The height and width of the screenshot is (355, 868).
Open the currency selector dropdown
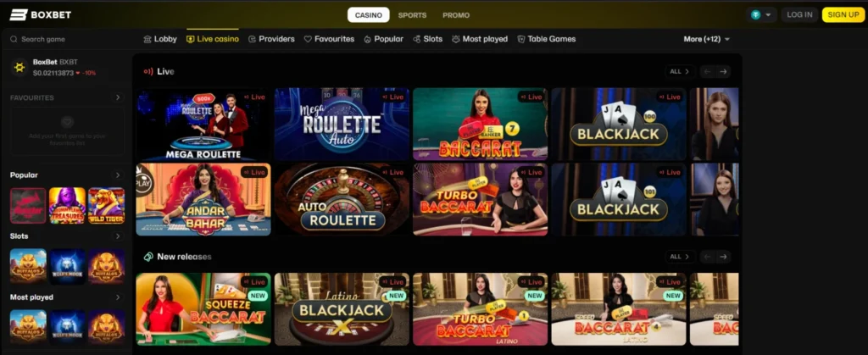761,15
